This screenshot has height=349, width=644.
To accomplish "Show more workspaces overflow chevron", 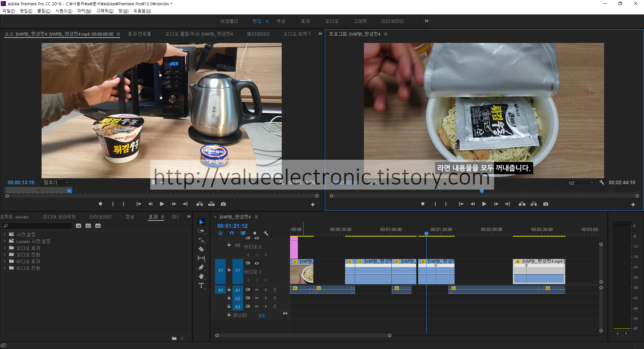I will (x=426, y=21).
